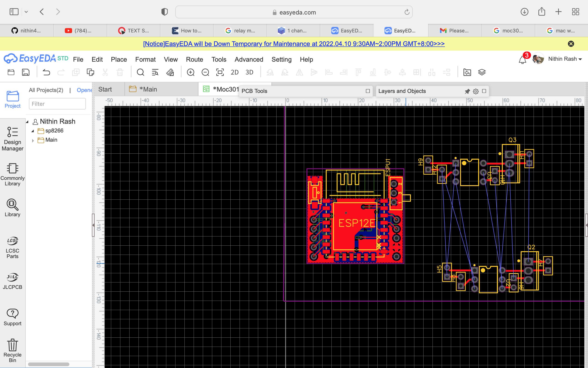This screenshot has width=588, height=368.
Task: Open the File menu
Action: point(78,59)
